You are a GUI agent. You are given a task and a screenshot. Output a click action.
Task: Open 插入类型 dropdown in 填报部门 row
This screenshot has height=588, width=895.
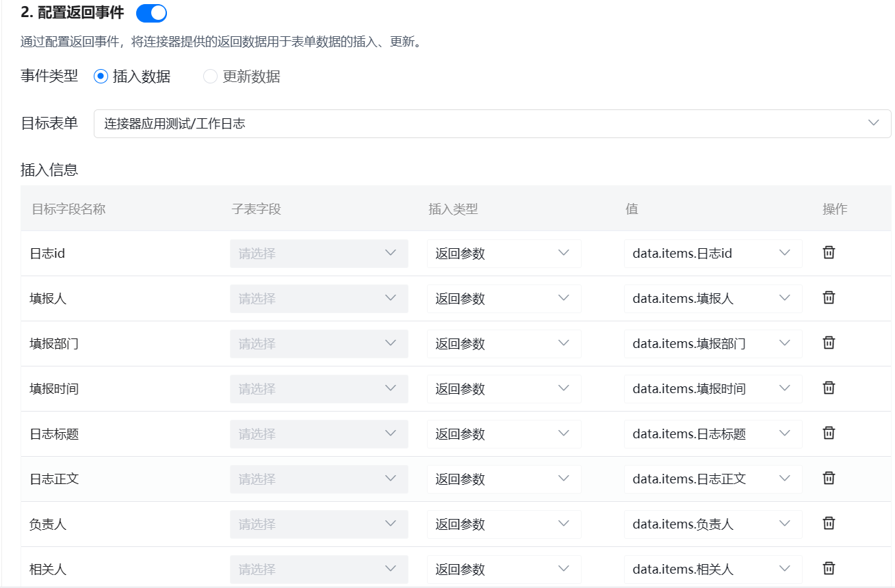point(504,344)
